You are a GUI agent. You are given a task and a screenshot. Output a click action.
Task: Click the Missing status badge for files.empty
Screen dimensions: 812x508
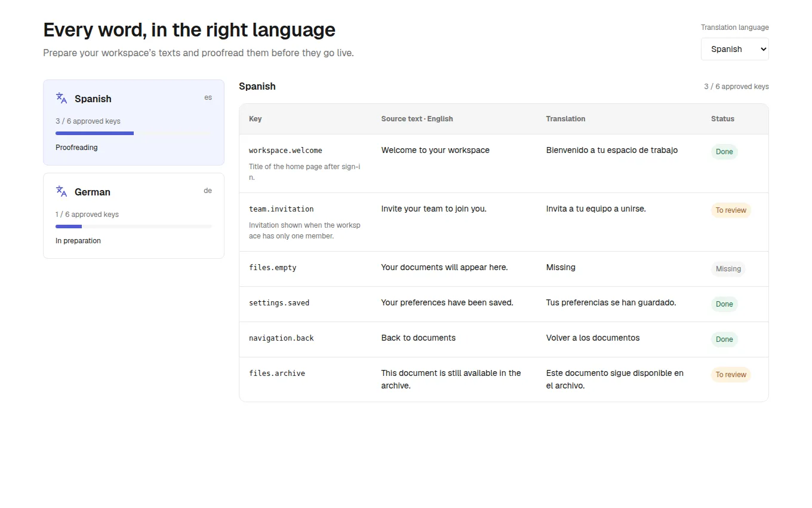coord(728,269)
